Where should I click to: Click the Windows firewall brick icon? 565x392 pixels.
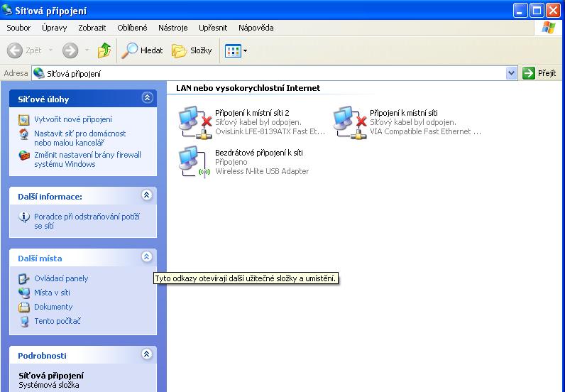click(x=24, y=156)
